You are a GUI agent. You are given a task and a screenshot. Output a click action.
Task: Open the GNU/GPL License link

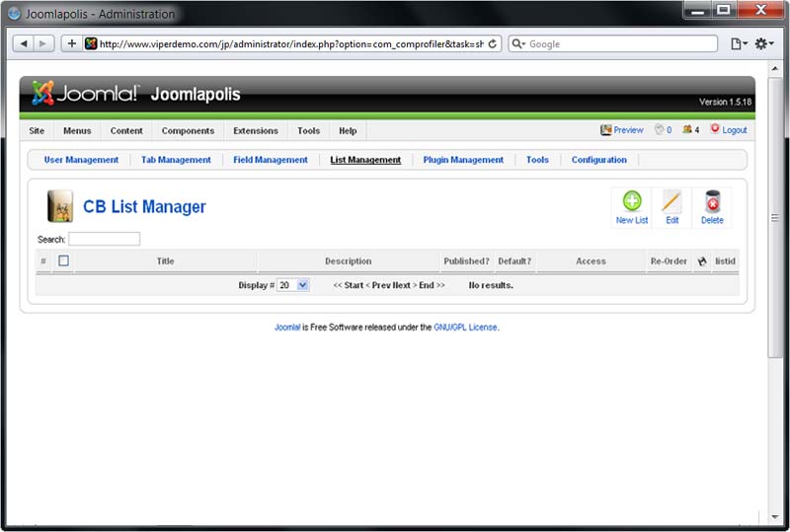point(465,327)
